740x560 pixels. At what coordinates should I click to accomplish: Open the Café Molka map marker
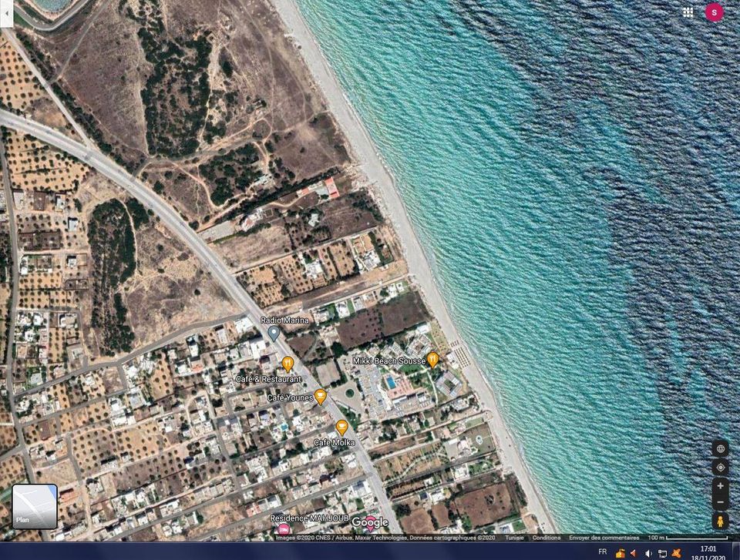341,427
